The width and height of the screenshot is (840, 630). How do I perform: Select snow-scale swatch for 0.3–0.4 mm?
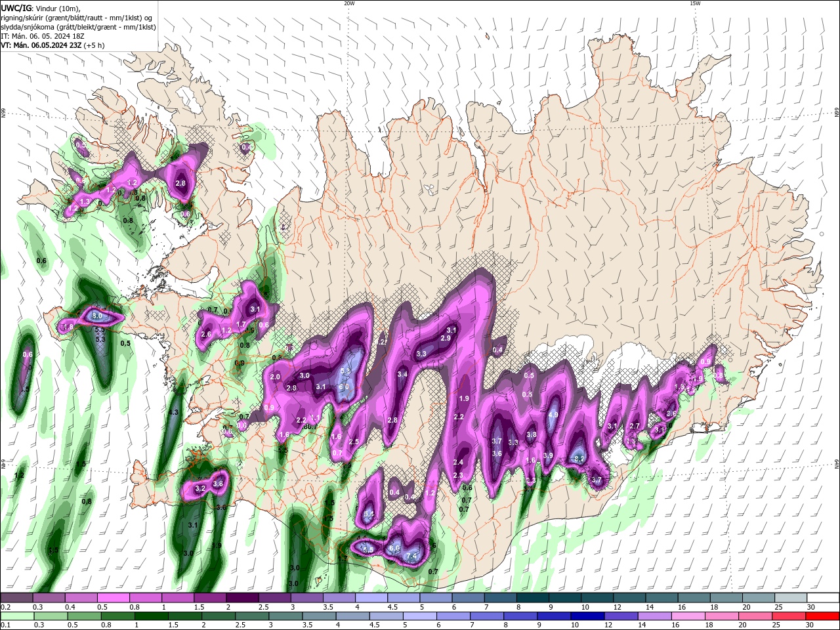click(49, 598)
